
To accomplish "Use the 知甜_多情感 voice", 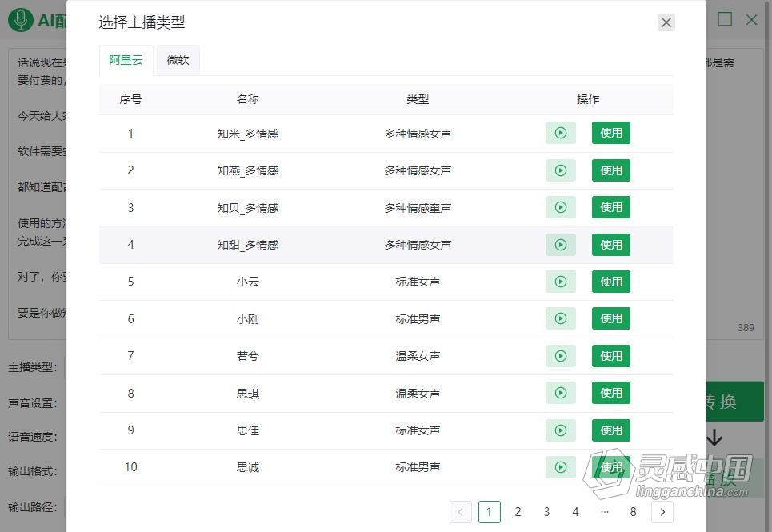I will pos(611,245).
